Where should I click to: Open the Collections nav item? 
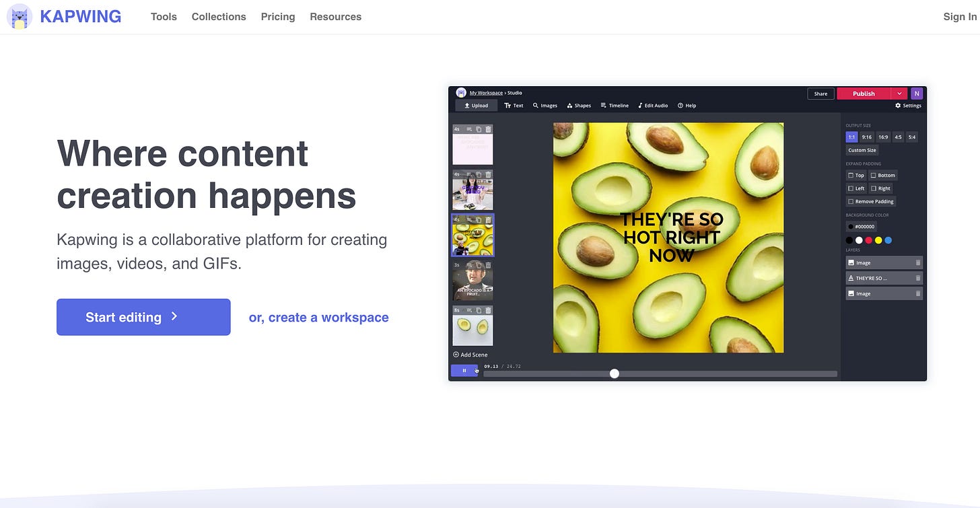(x=219, y=17)
